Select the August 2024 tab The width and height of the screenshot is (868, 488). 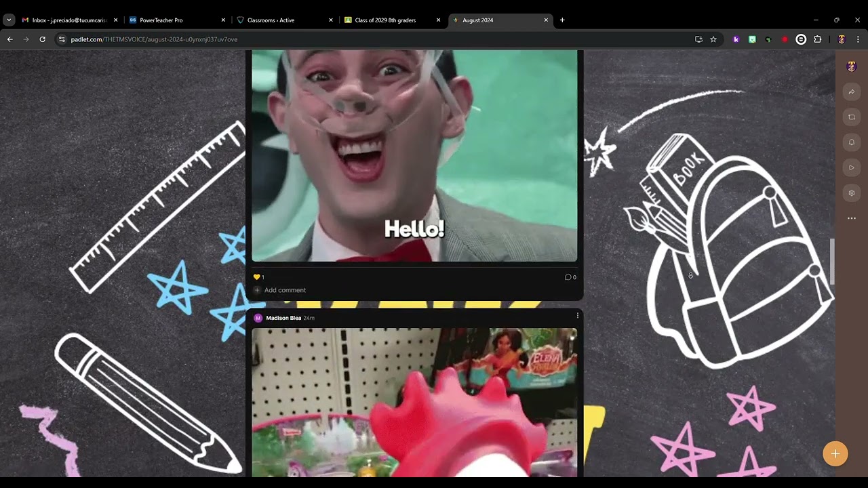[499, 20]
